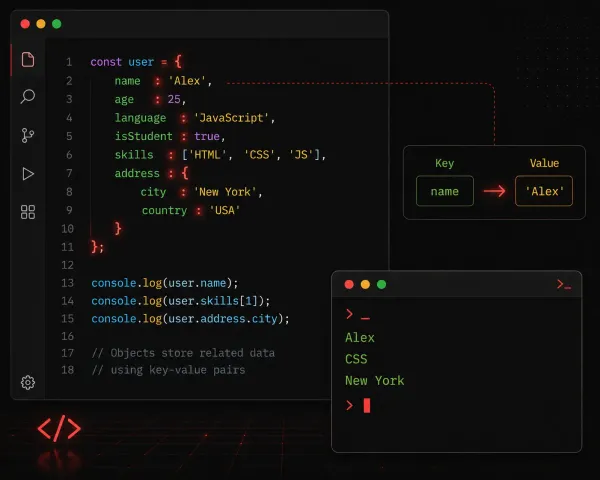Viewport: 600px width, 480px height.
Task: Click the 'New York' string on line 8
Action: coord(225,192)
